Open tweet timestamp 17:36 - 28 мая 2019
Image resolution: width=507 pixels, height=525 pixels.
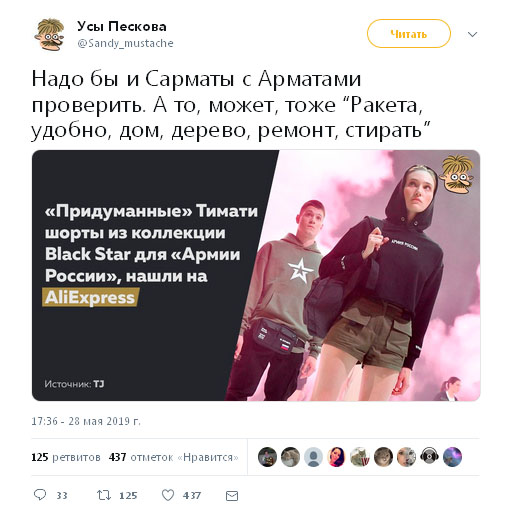[x=86, y=421]
